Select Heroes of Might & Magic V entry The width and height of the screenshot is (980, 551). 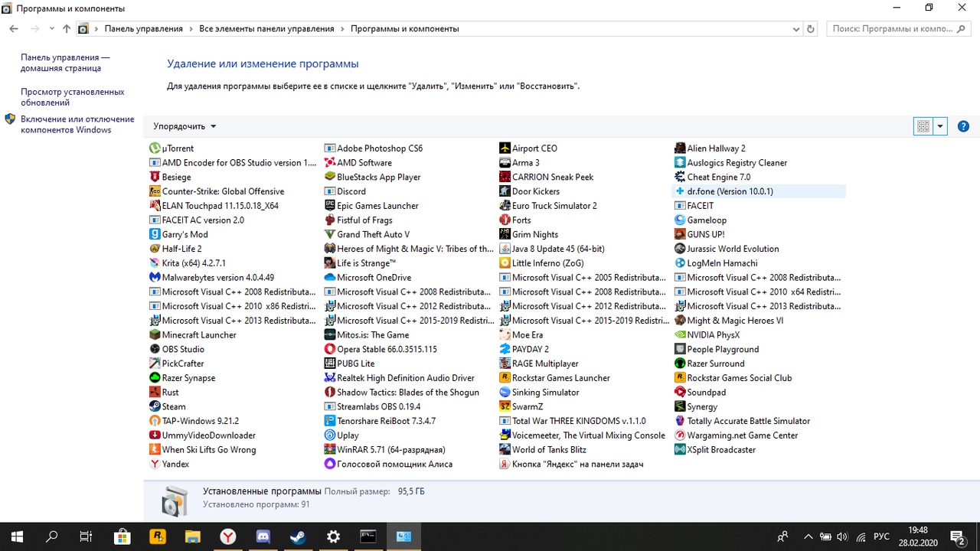pyautogui.click(x=410, y=249)
